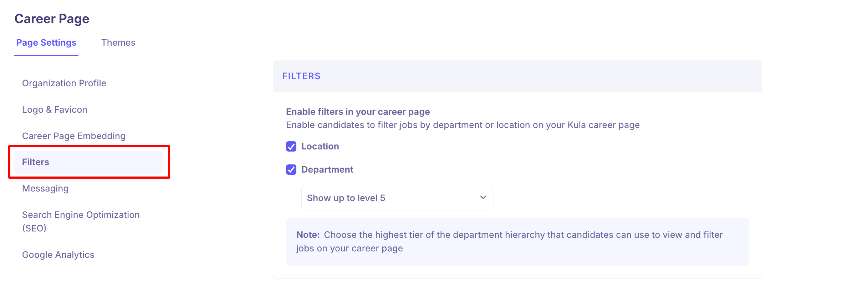
Task: Click the chevron arrow in level dropdown
Action: 483,198
